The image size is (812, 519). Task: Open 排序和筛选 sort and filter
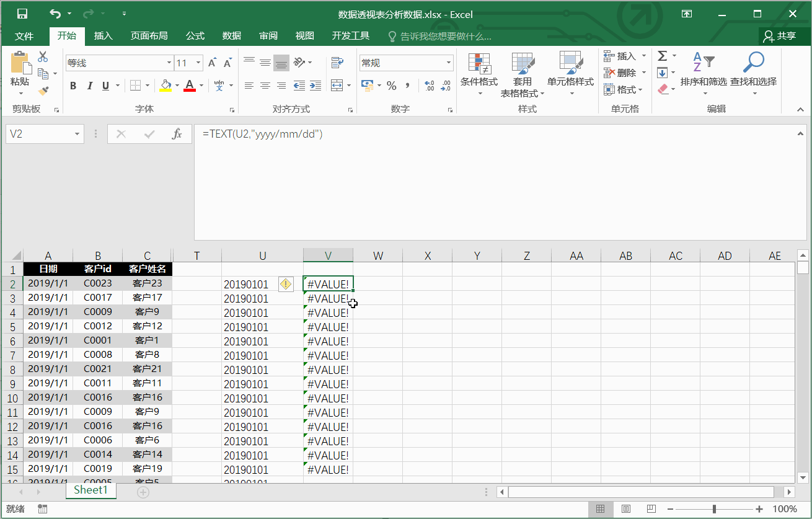704,74
